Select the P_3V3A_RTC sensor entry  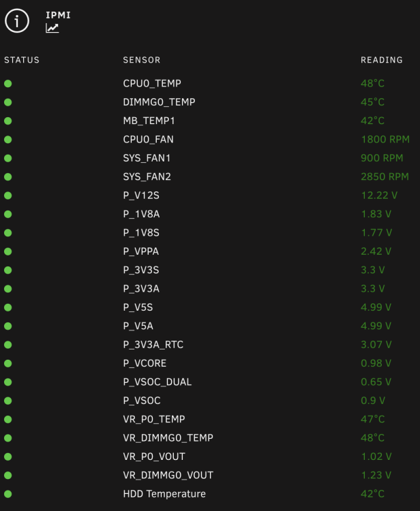coord(153,345)
